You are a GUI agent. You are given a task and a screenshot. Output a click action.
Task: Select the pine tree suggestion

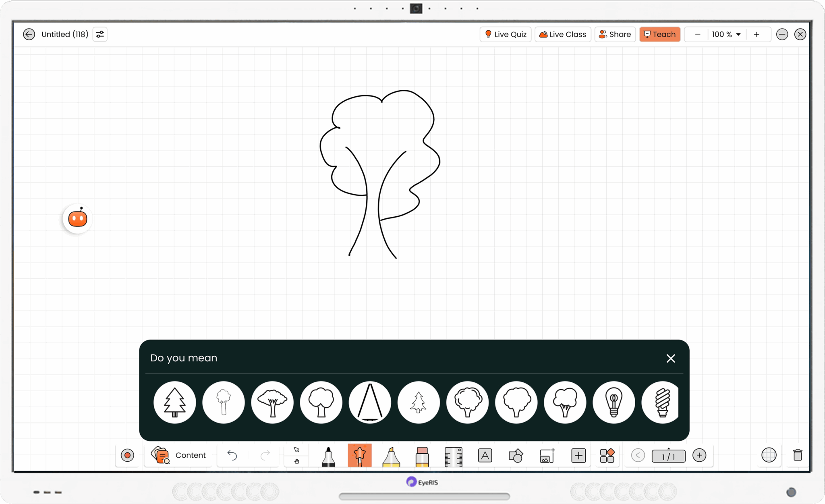174,402
